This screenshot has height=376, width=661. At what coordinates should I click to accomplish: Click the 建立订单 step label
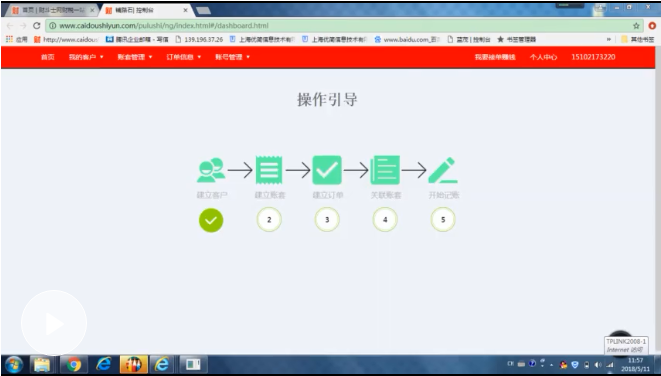pyautogui.click(x=328, y=195)
